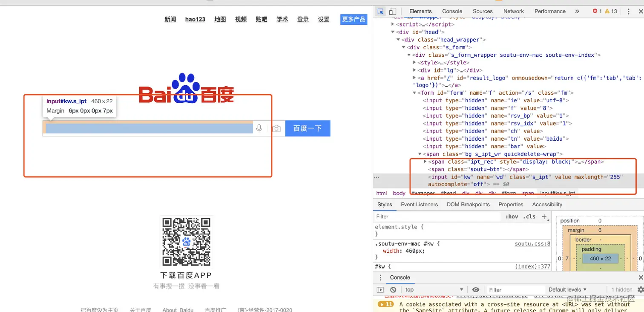Screen dimensions: 644x312
Task: Click the Styles pane Filter field
Action: [437, 217]
